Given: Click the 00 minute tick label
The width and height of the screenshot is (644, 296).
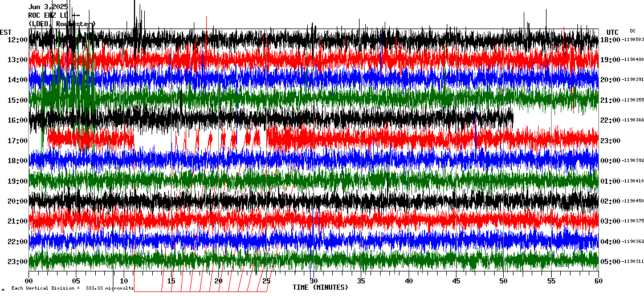Looking at the screenshot, I should (29, 281).
